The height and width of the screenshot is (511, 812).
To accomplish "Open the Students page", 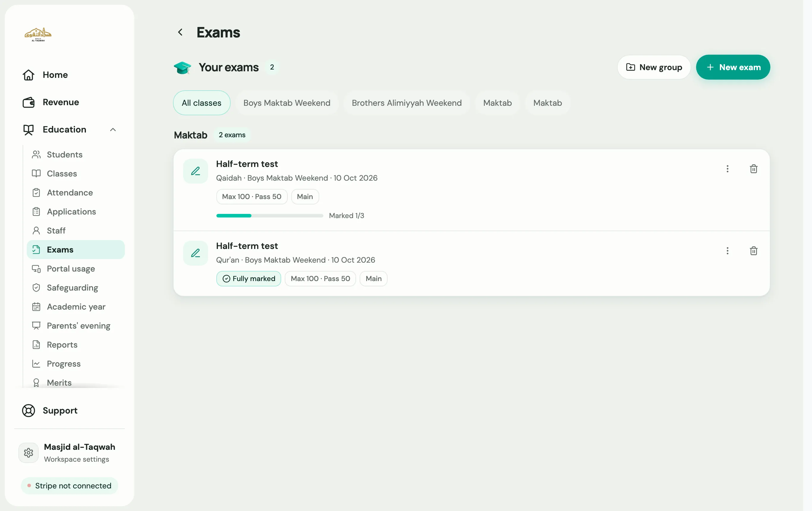I will pyautogui.click(x=75, y=154).
